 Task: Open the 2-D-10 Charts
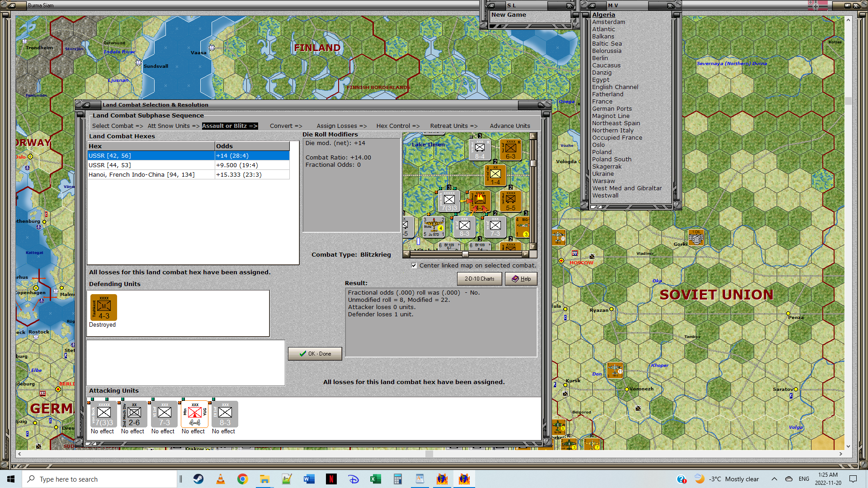pos(479,279)
